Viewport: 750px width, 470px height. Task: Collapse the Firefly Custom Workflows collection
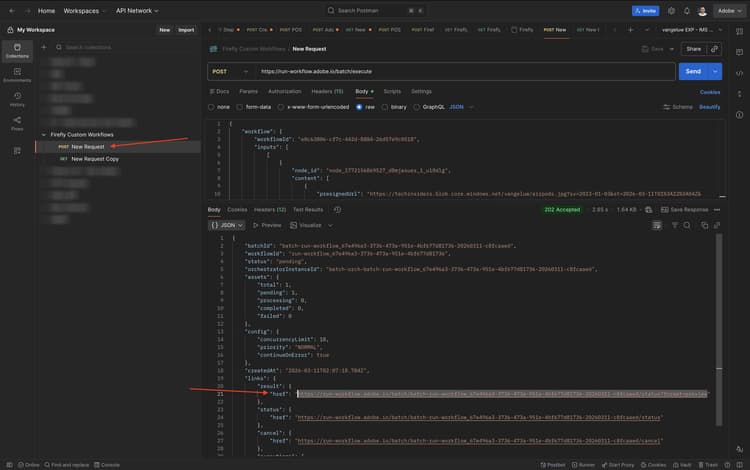tap(42, 134)
